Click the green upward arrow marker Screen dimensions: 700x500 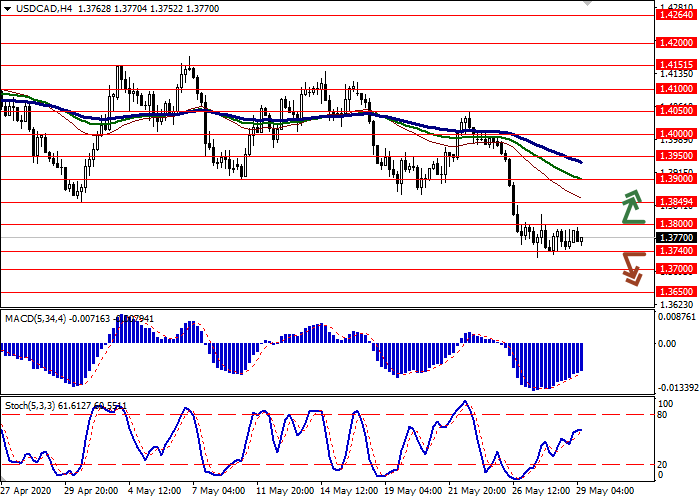pyautogui.click(x=632, y=206)
